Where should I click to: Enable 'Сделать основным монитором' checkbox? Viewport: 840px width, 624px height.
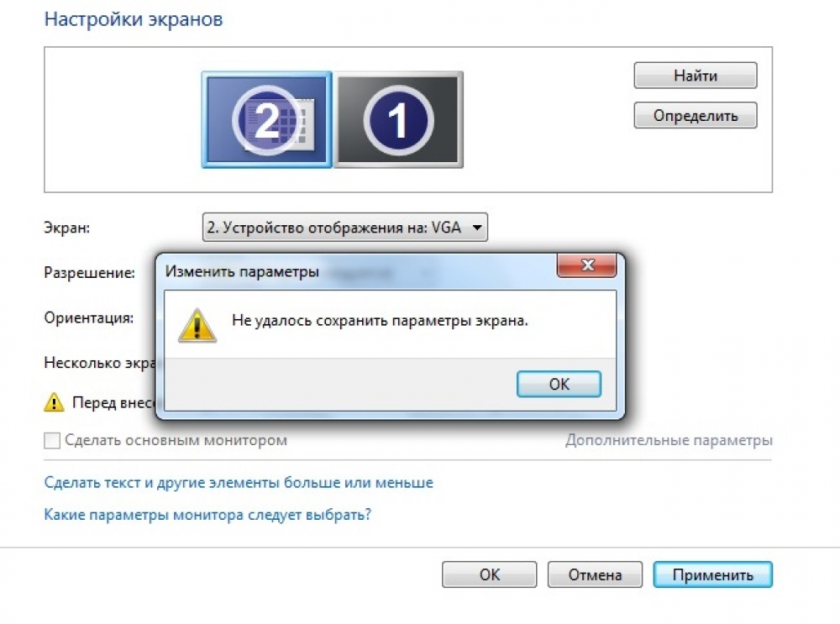coord(52,440)
